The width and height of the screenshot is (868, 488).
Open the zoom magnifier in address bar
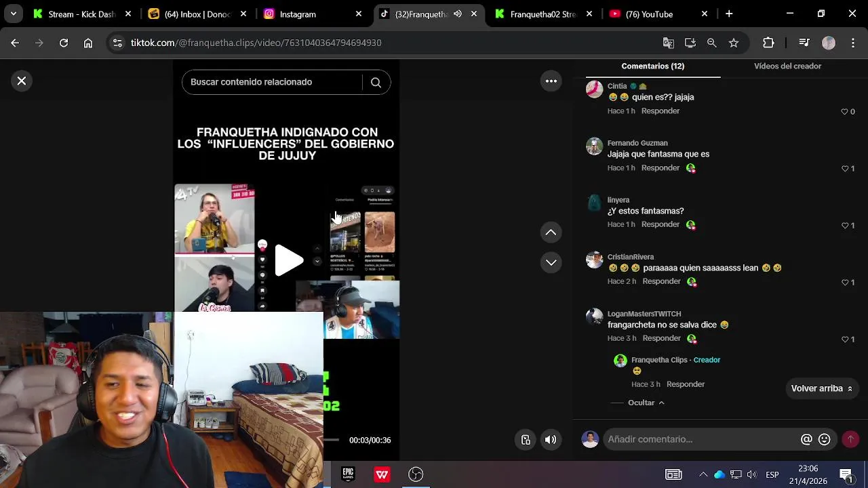pyautogui.click(x=711, y=43)
